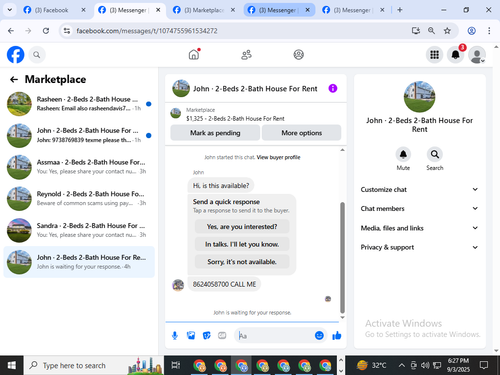Viewport: 500px width, 375px height.
Task: Search in conversation with magnifier icon
Action: tap(435, 154)
